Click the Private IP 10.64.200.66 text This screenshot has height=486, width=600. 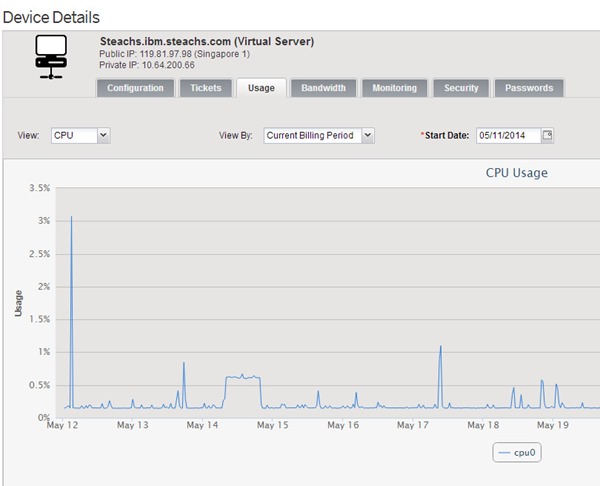[x=147, y=65]
